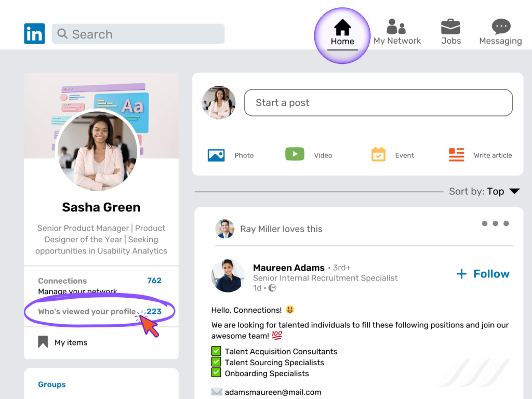Open My items bookmark icon
Image resolution: width=532 pixels, height=399 pixels.
(44, 341)
